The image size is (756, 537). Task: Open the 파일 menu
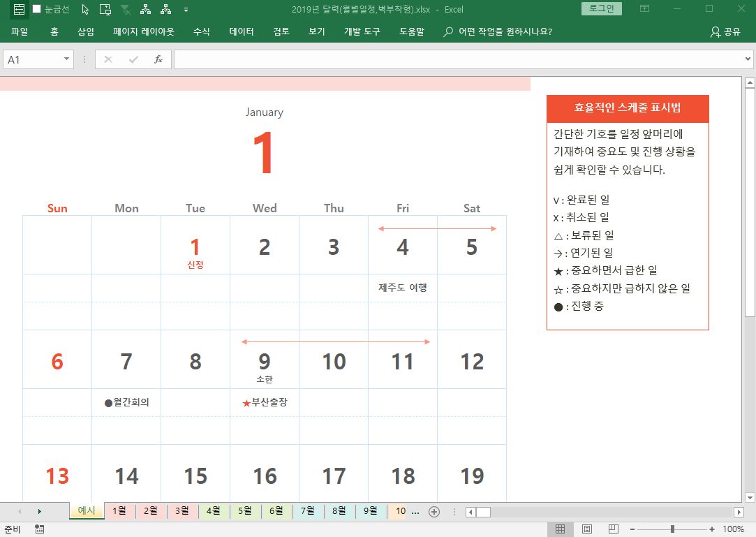20,32
